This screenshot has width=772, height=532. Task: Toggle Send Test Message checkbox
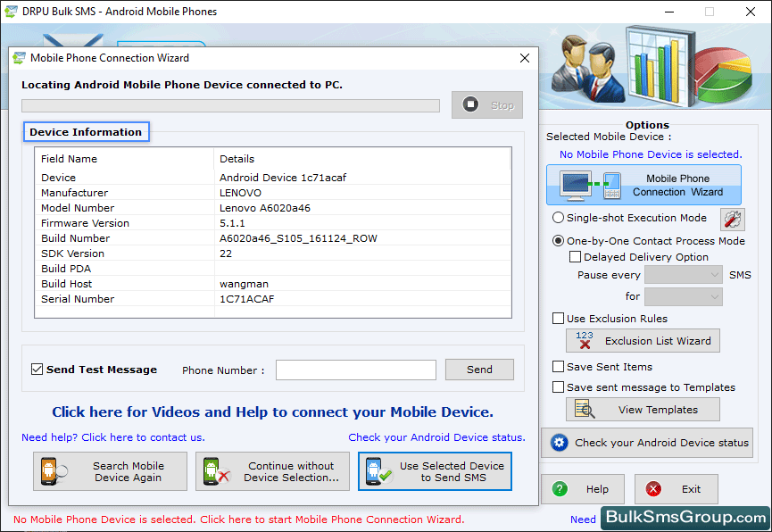37,369
